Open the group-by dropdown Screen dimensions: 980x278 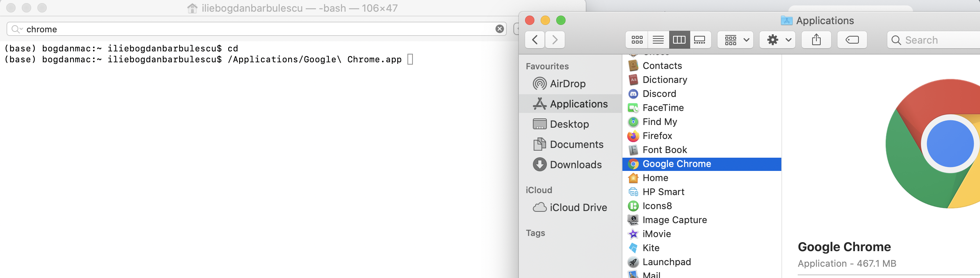click(x=736, y=40)
